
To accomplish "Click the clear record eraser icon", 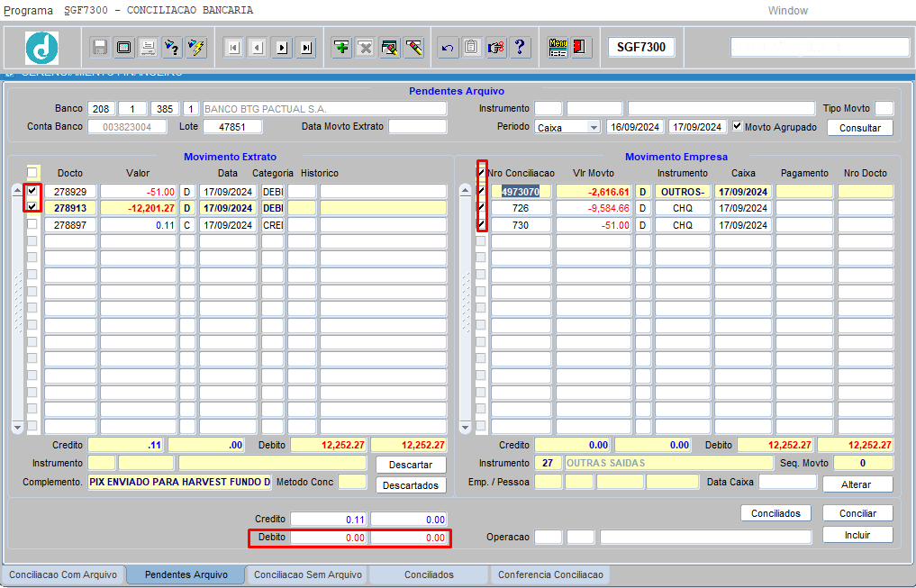I will 413,48.
